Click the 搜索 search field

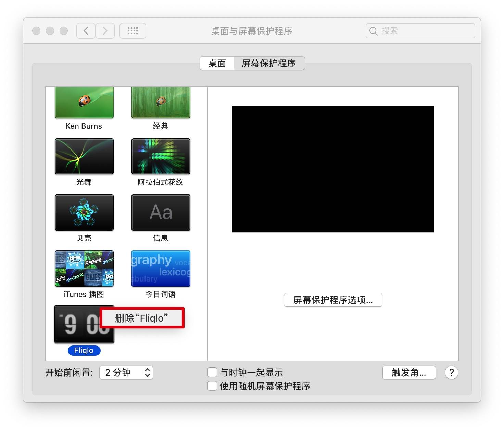pyautogui.click(x=420, y=30)
